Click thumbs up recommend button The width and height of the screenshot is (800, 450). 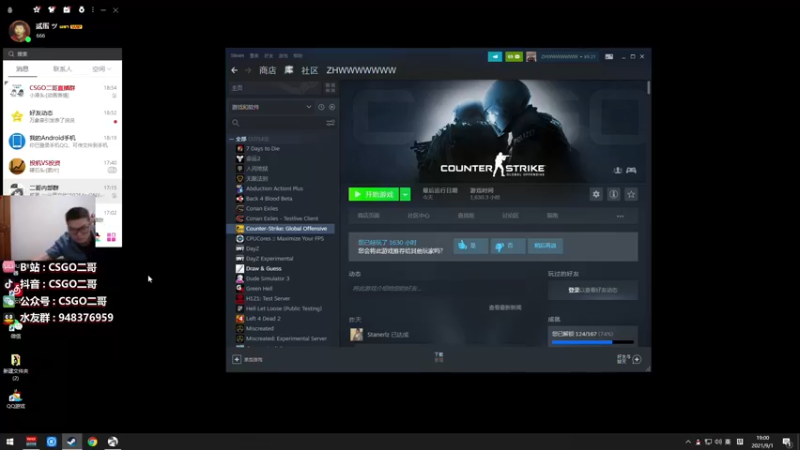pyautogui.click(x=470, y=246)
